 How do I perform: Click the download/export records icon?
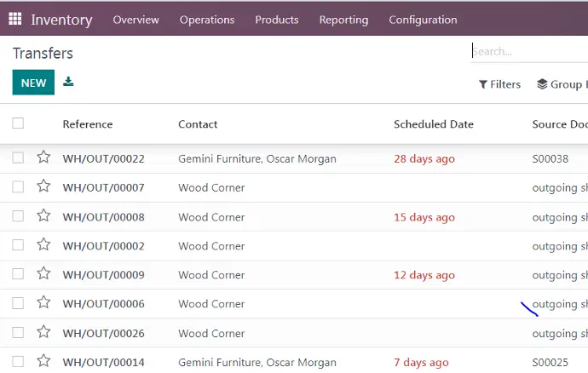point(69,83)
